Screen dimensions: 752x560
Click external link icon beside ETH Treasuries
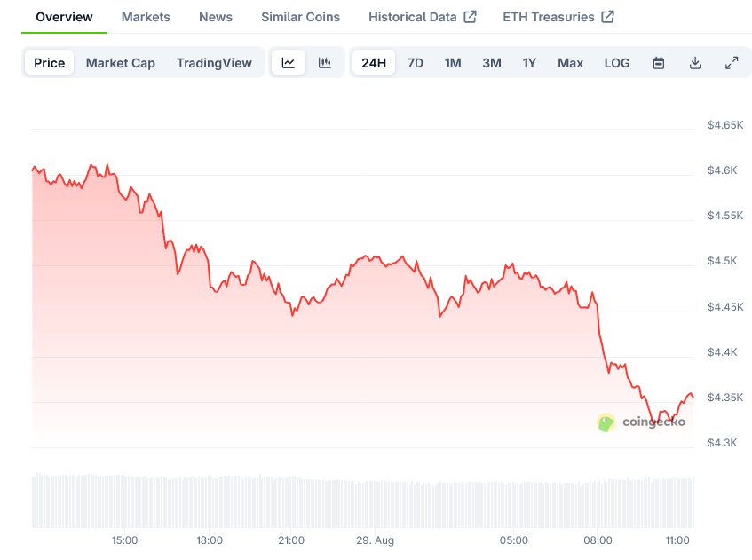tap(608, 17)
